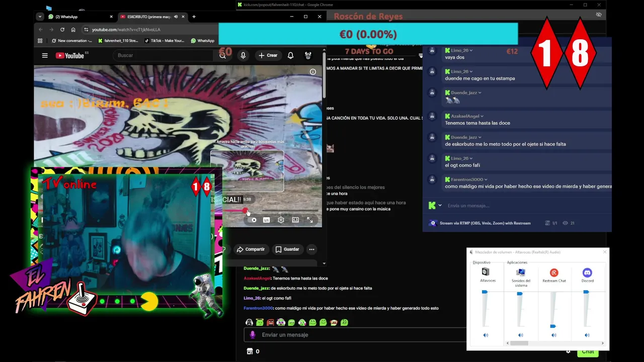Open YouTube player settings gear
The height and width of the screenshot is (362, 644).
[x=281, y=220]
